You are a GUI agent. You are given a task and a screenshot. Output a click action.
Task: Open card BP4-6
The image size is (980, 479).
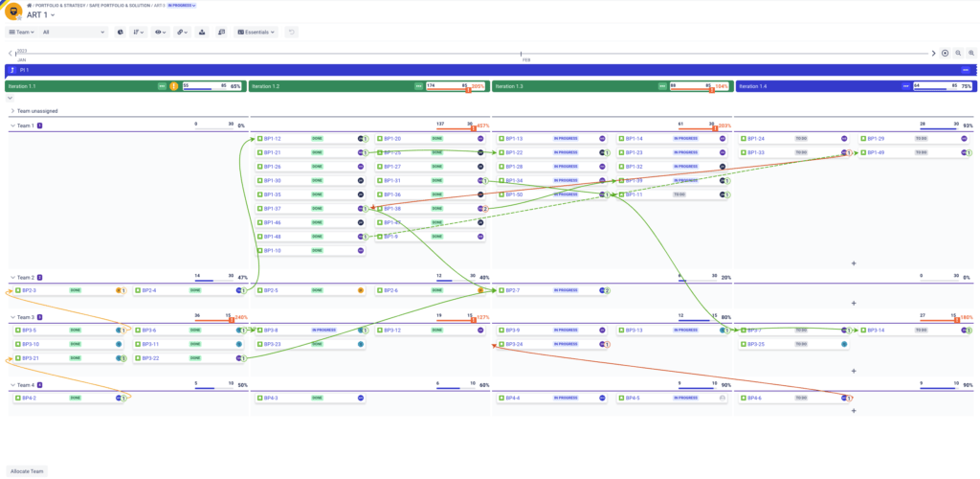click(x=793, y=398)
